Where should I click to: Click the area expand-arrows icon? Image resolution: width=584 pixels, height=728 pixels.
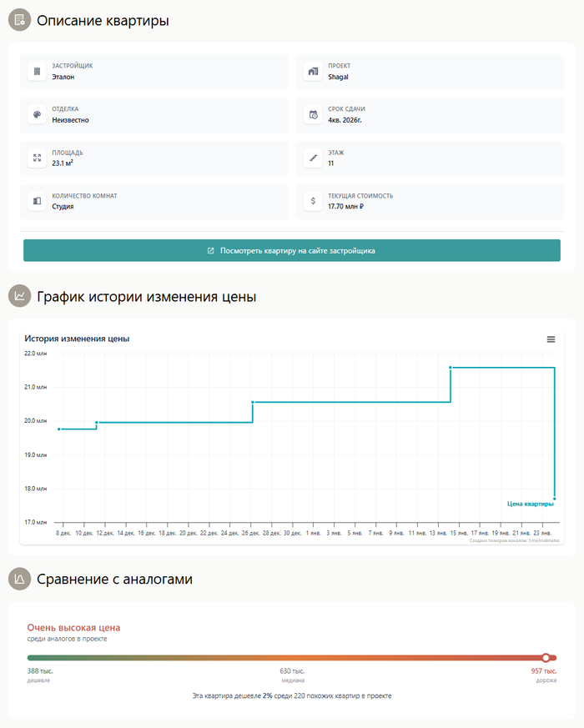click(x=37, y=158)
